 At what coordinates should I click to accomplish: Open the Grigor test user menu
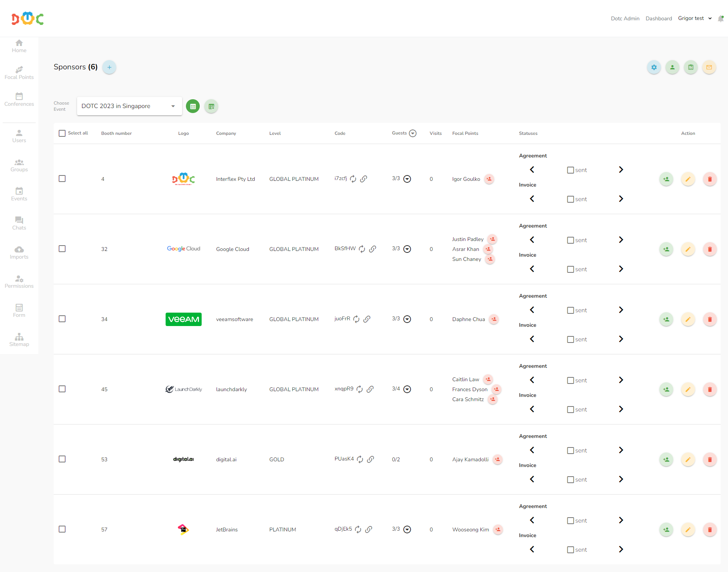694,18
